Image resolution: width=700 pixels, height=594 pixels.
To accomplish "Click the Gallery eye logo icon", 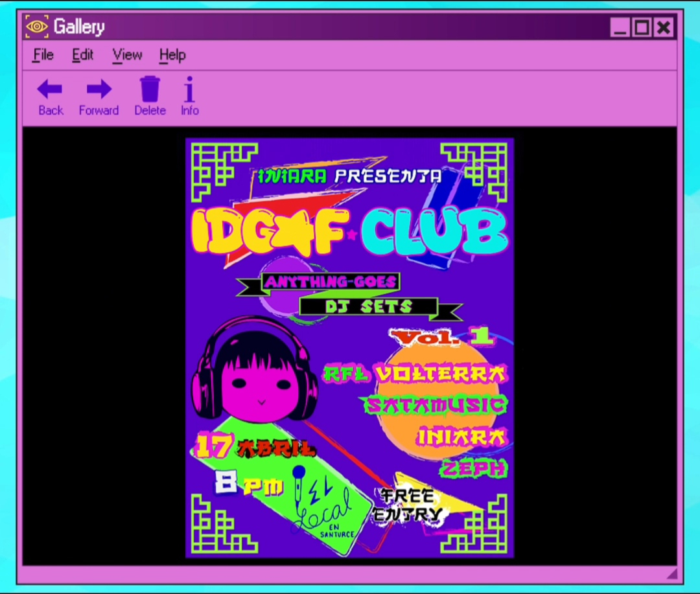I will tap(36, 27).
